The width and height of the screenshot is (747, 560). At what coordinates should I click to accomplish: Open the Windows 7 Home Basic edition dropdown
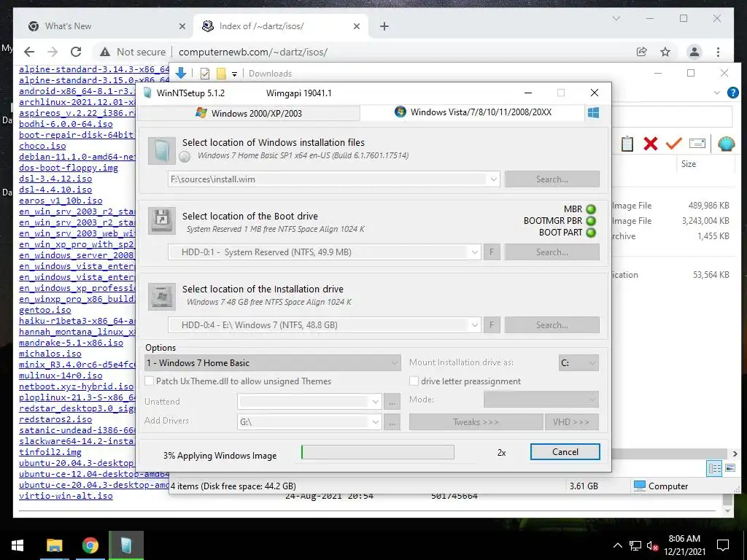point(272,363)
